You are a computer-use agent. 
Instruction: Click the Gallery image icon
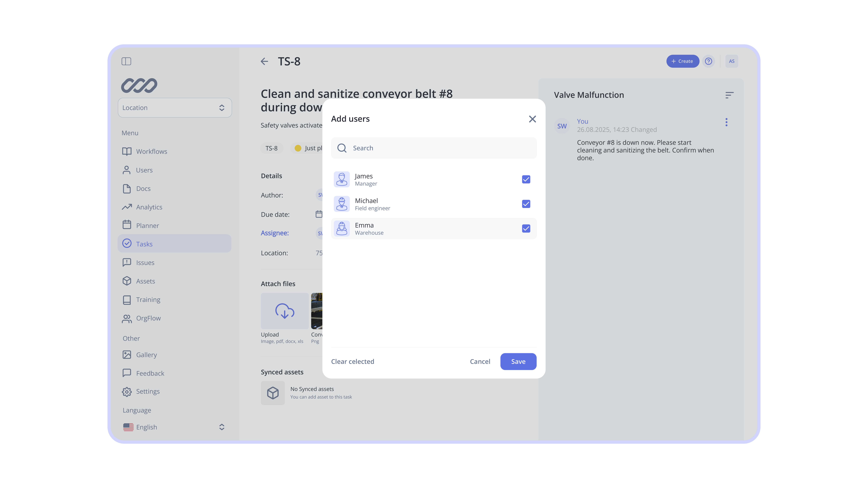point(127,355)
